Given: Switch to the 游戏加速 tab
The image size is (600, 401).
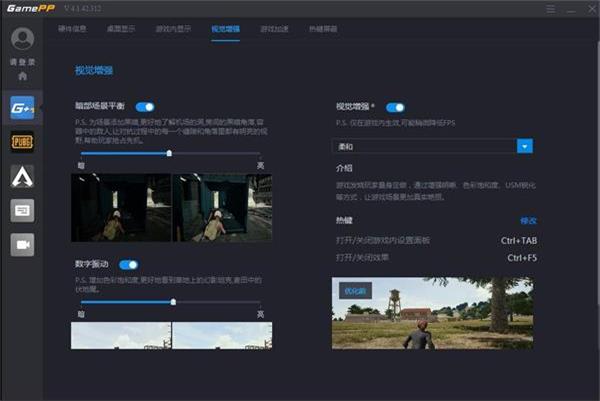Looking at the screenshot, I should tap(274, 29).
